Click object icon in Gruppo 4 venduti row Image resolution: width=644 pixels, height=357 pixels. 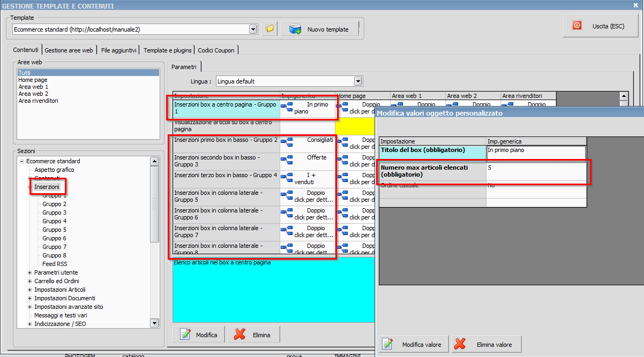pos(287,178)
